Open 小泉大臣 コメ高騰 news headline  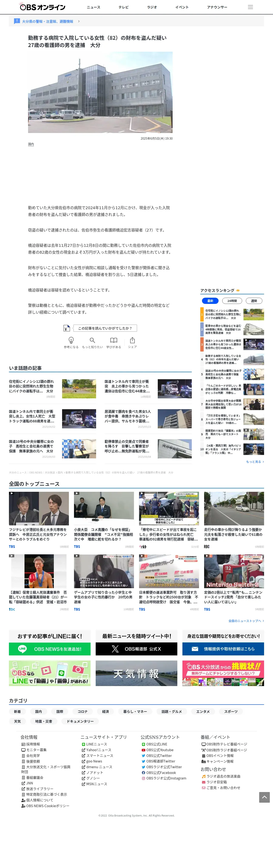point(104,534)
